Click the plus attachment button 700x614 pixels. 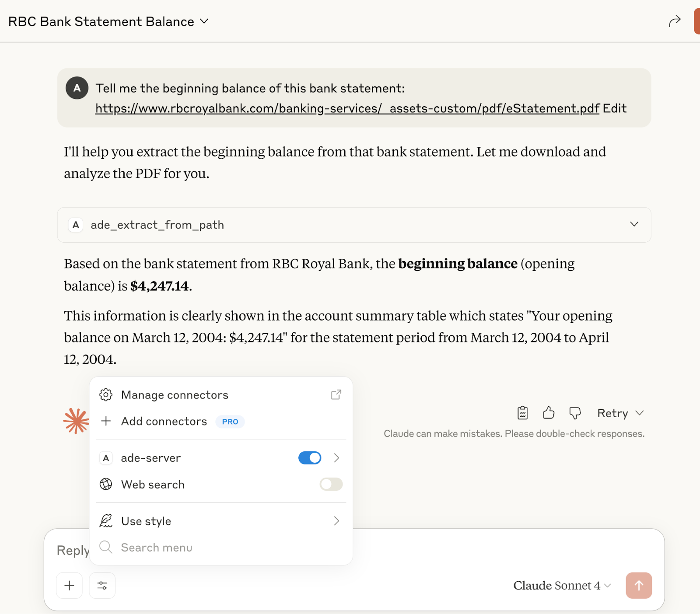pyautogui.click(x=69, y=586)
